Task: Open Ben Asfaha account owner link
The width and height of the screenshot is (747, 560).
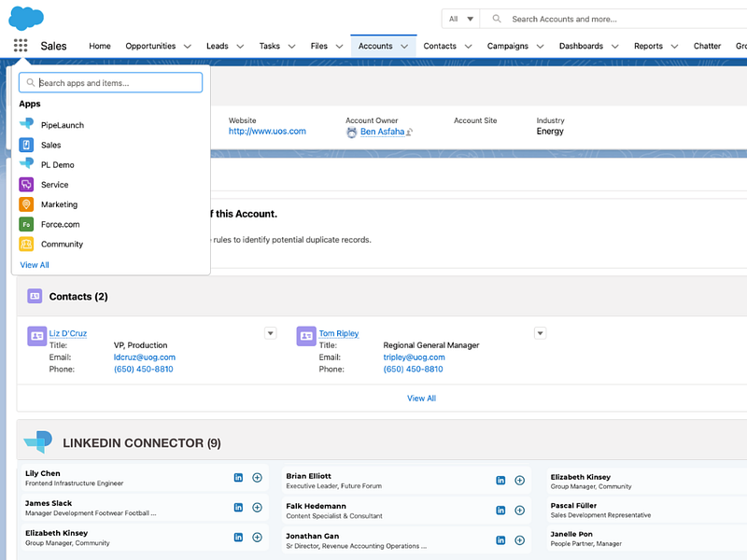Action: tap(382, 132)
